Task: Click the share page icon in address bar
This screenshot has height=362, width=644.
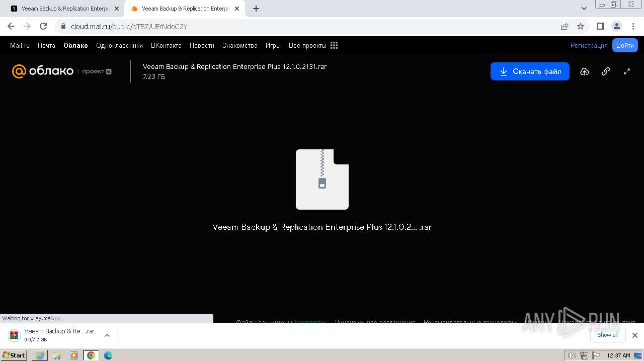Action: click(x=565, y=26)
